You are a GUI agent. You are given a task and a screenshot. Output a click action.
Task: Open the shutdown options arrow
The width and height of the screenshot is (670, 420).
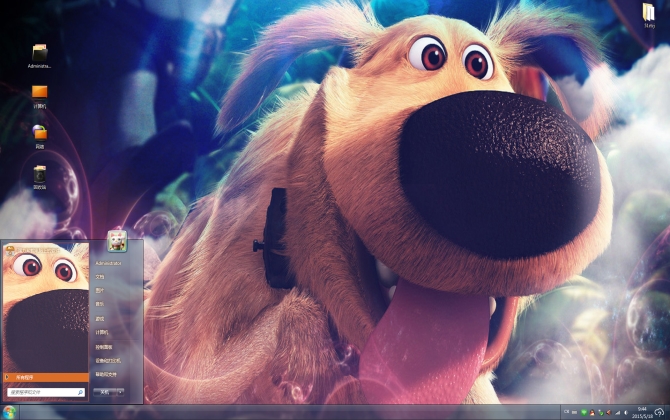121,392
